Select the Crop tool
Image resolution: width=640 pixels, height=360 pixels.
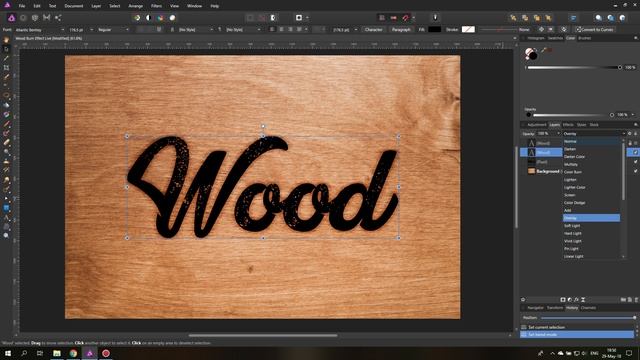pyautogui.click(x=6, y=68)
